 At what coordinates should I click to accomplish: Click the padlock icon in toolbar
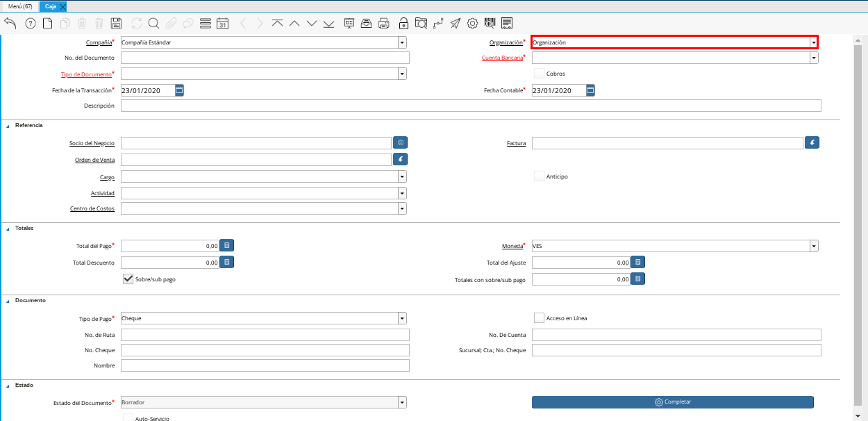point(403,23)
